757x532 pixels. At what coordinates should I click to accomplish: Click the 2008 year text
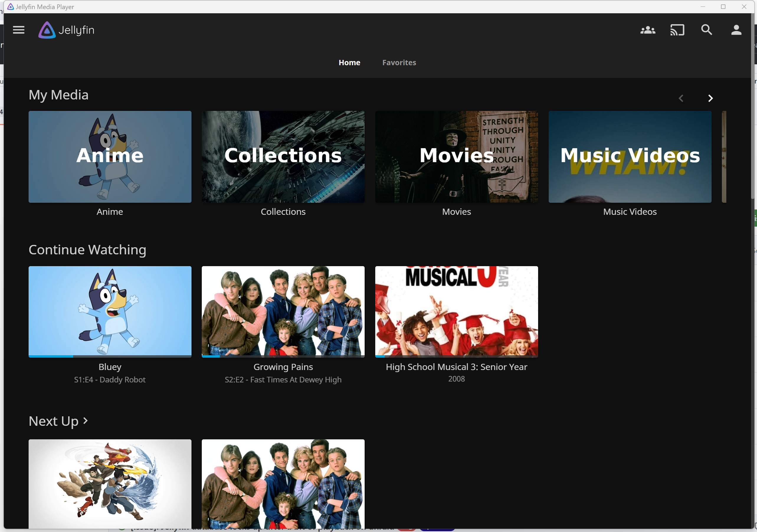456,379
